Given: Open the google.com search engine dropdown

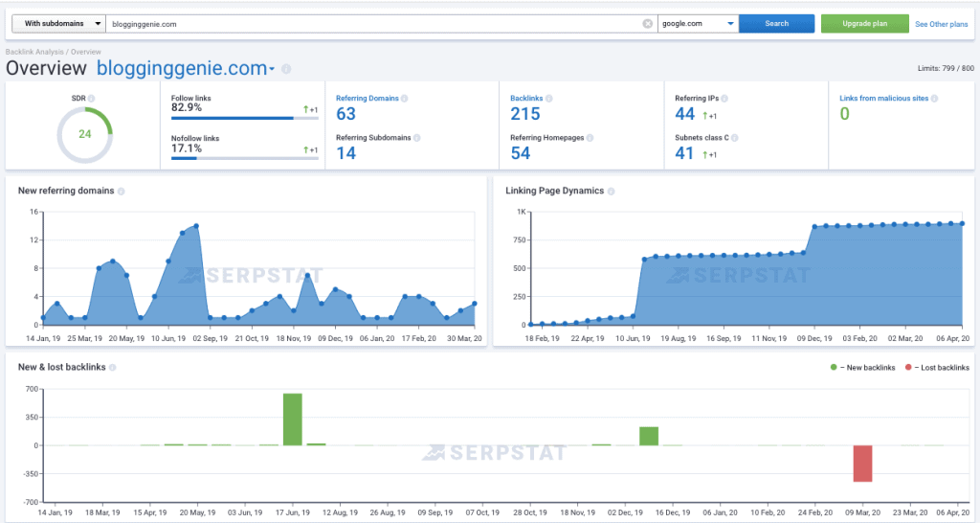Looking at the screenshot, I should (x=698, y=24).
